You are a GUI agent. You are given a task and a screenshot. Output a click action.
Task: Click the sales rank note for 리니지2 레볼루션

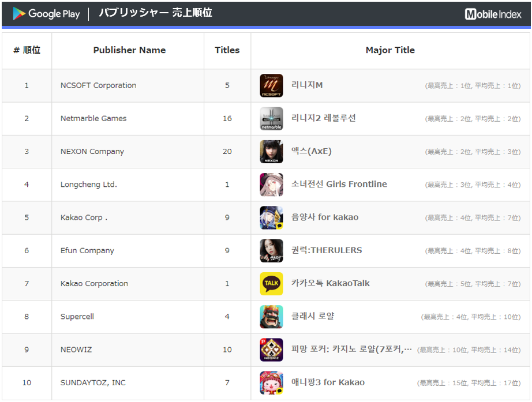click(x=473, y=119)
